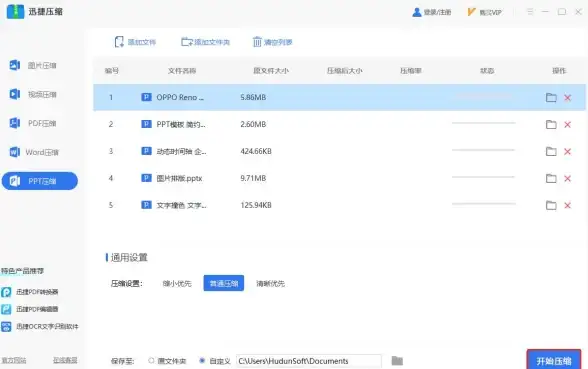Click the 迅捷压缩 app logo
The image size is (588, 369).
pos(15,12)
